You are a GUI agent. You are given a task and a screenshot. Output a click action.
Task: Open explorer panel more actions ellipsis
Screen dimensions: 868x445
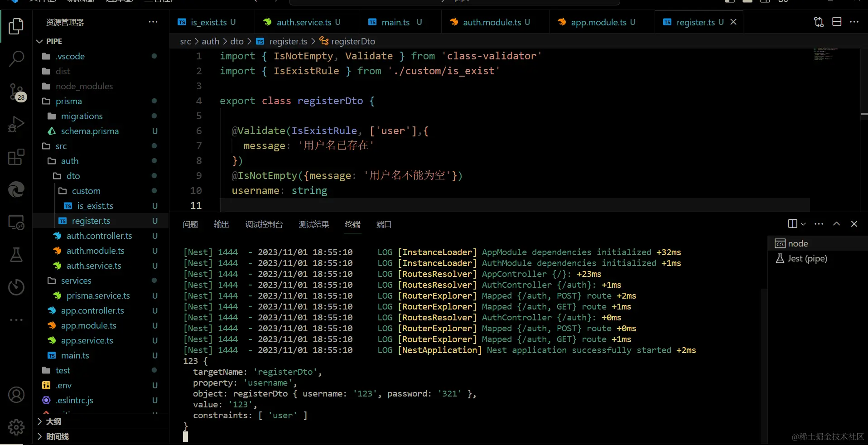point(153,22)
